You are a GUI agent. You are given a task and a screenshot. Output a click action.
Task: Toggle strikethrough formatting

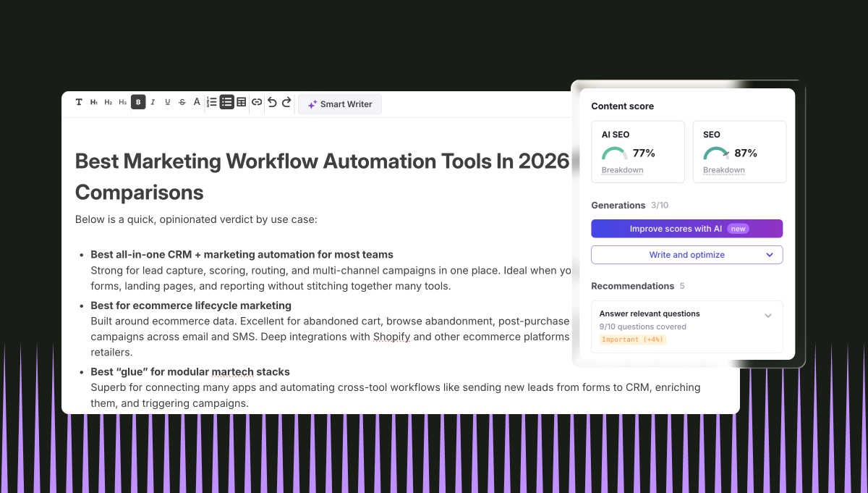pos(182,103)
